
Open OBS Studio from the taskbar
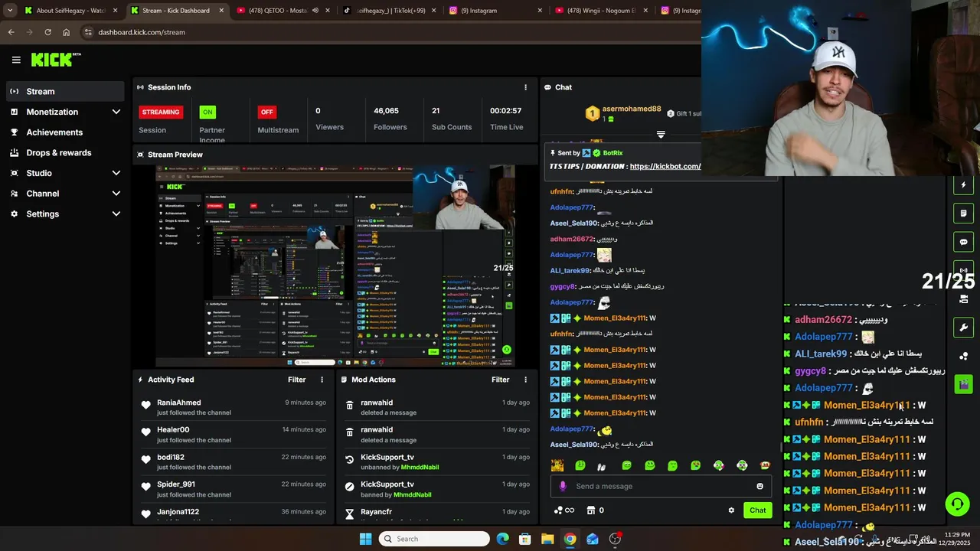pos(615,539)
